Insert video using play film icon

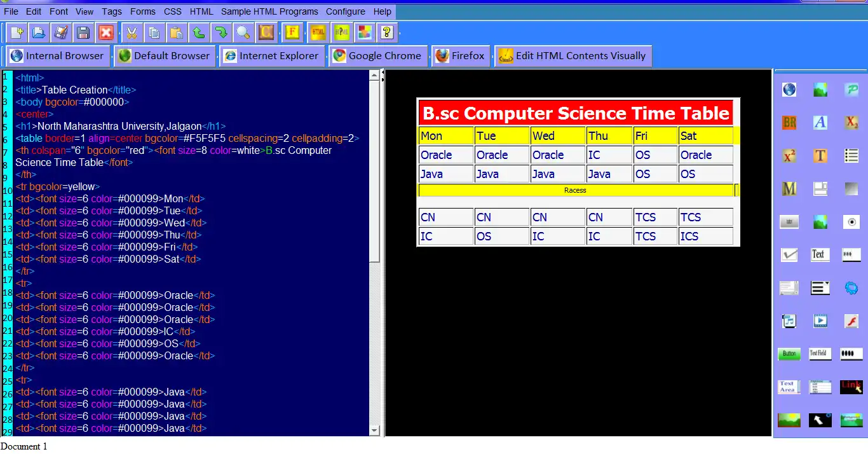click(x=820, y=321)
